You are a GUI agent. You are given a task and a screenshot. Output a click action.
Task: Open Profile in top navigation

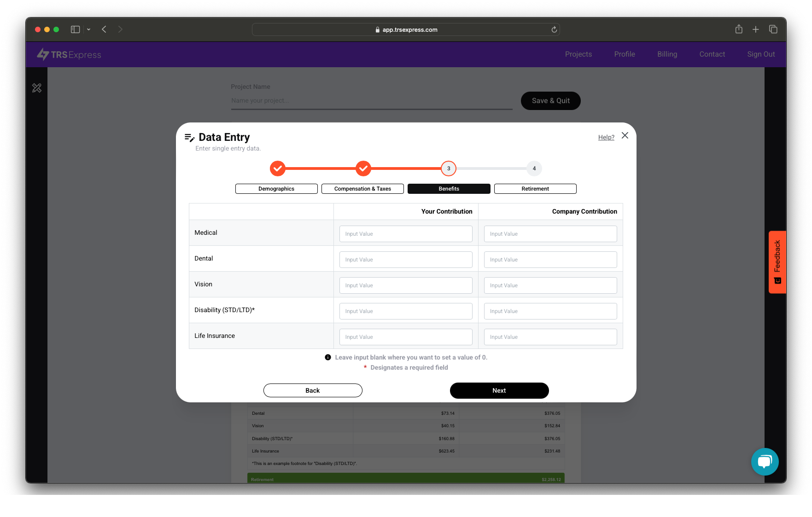click(625, 54)
